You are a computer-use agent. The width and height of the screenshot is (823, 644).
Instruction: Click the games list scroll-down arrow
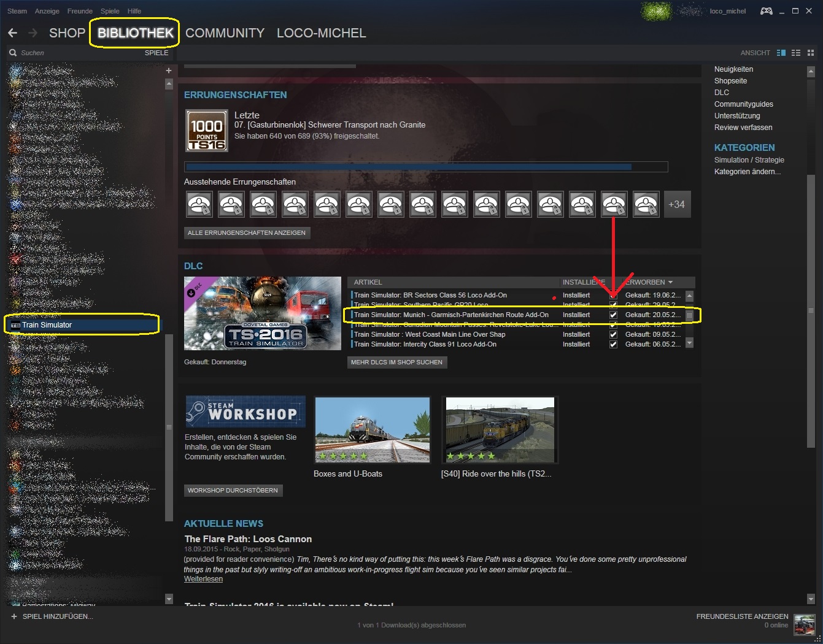169,599
